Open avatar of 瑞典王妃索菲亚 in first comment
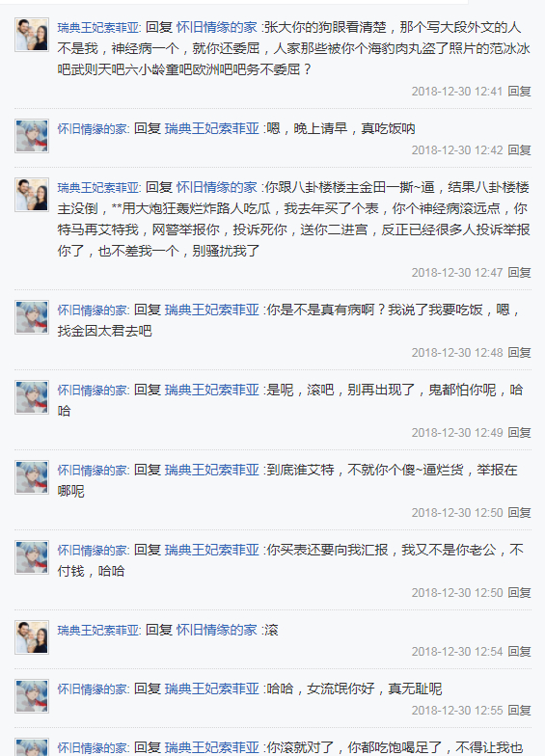Image resolution: width=545 pixels, height=756 pixels. click(x=32, y=35)
